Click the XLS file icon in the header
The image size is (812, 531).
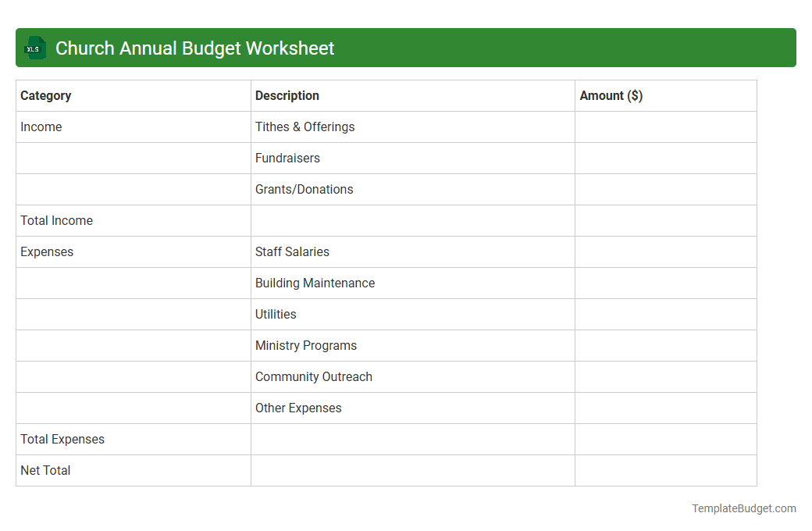tap(34, 48)
